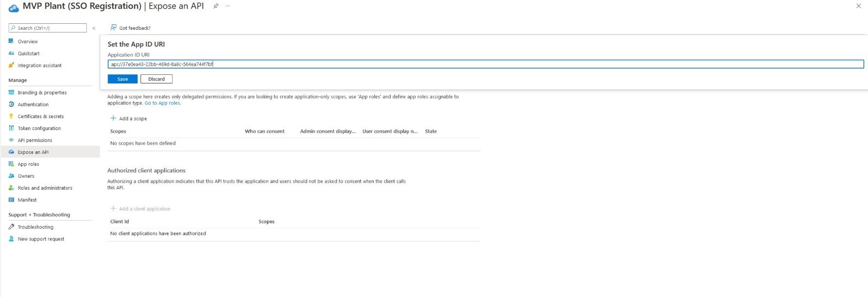Screen dimensions: 868x297
Task: Open Certificates & secrets
Action: (x=41, y=117)
